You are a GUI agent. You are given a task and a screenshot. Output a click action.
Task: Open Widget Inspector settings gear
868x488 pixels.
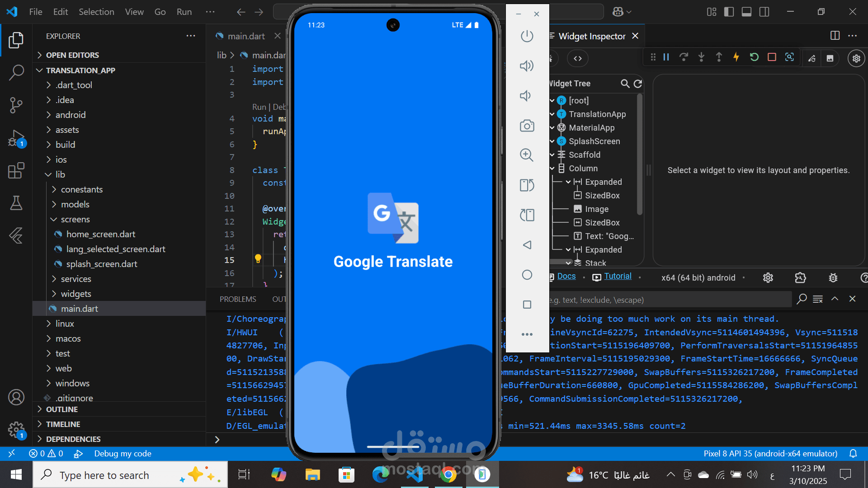tap(856, 58)
